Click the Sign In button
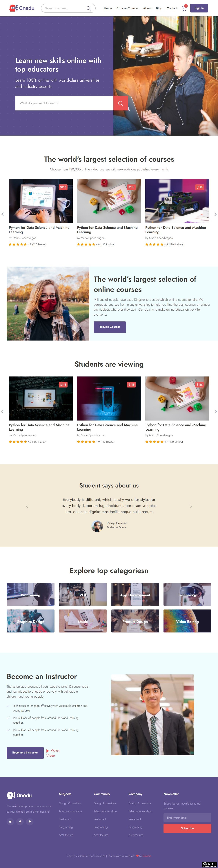 click(x=199, y=8)
